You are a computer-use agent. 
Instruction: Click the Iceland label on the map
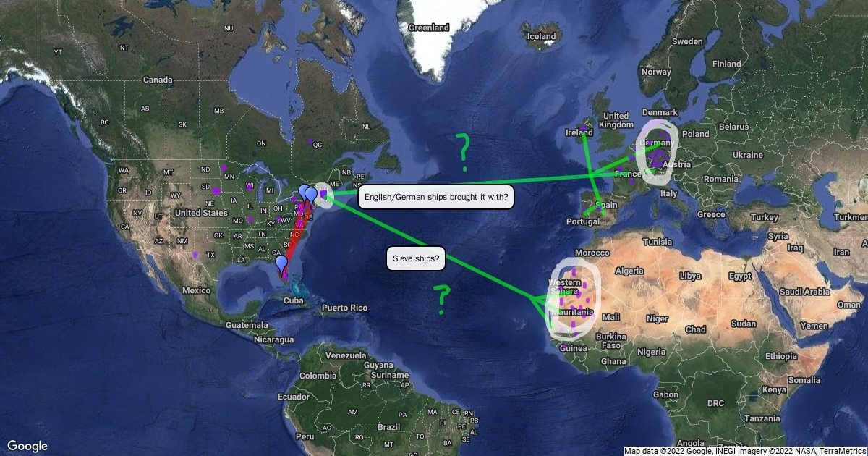[541, 36]
